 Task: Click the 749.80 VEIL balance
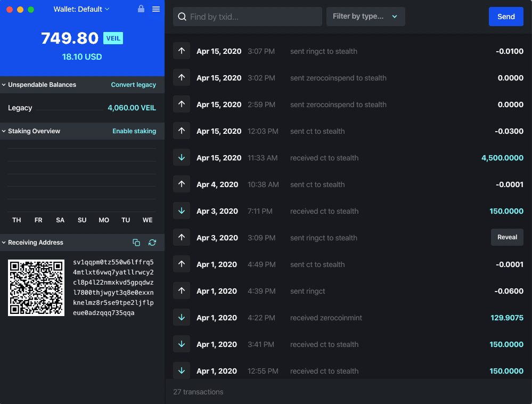[x=82, y=38]
